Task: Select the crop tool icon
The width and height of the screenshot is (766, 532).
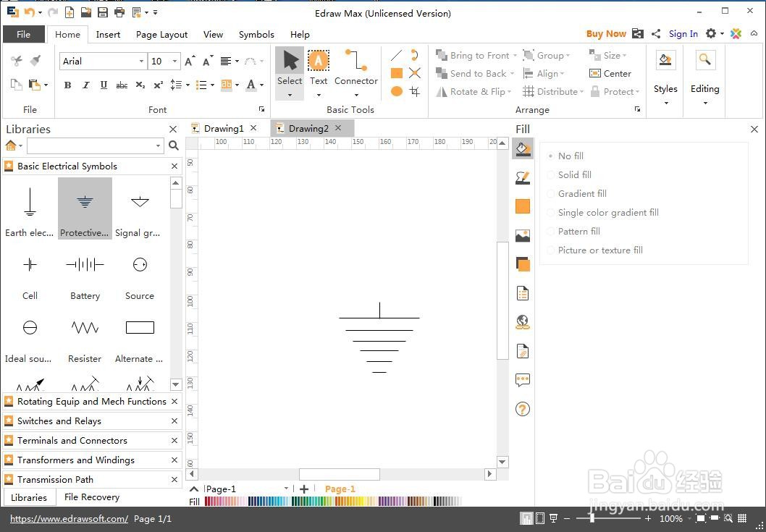Action: click(x=415, y=91)
